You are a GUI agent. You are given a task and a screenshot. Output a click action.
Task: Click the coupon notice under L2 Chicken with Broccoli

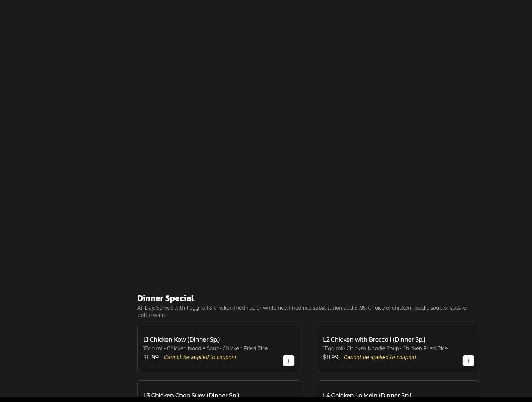pyautogui.click(x=380, y=357)
